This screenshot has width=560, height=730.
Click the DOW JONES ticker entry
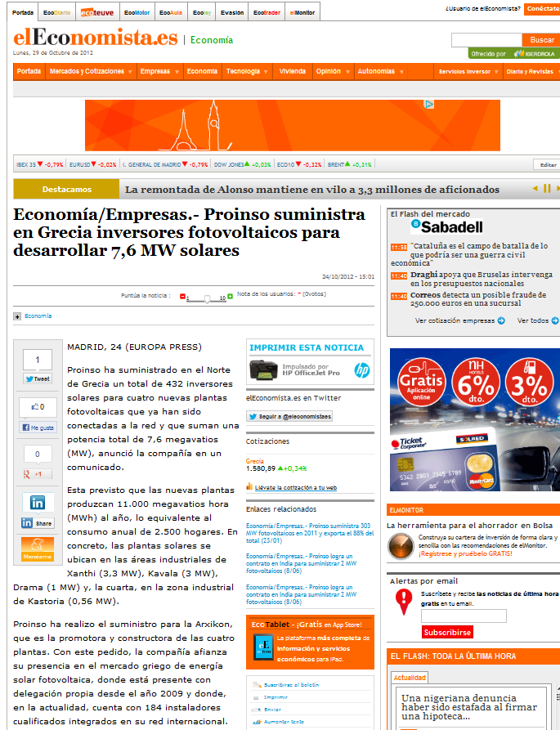tap(242, 164)
